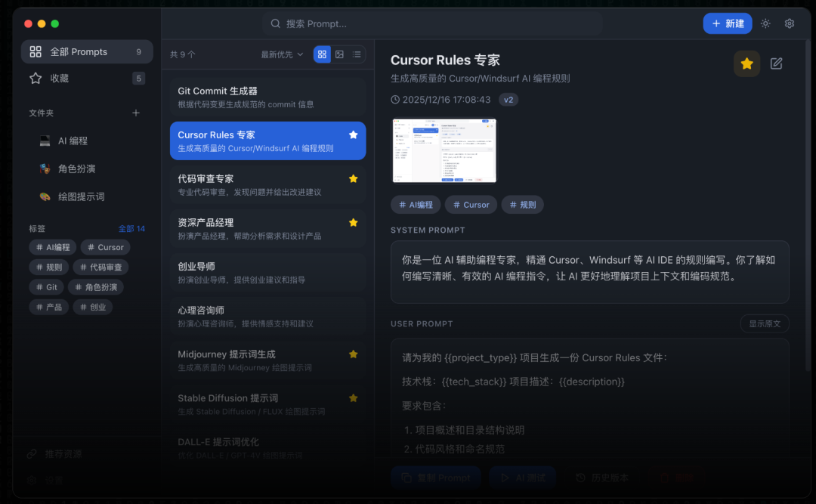This screenshot has width=816, height=504.
Task: Show all tags via 全部 14 link
Action: click(131, 228)
